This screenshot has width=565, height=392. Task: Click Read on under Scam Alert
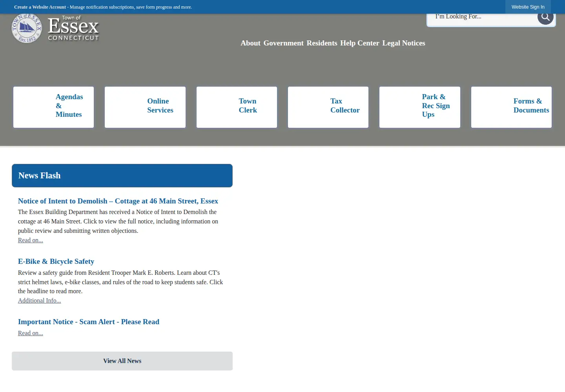click(x=31, y=333)
